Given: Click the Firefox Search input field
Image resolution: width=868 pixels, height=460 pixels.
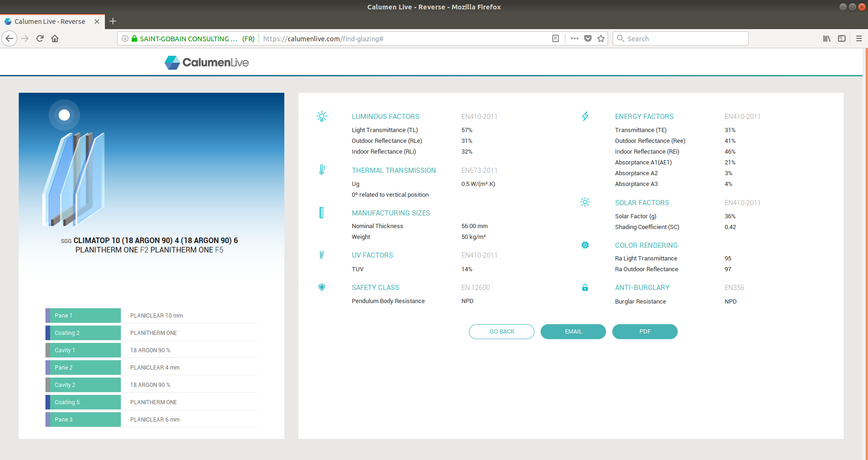Looking at the screenshot, I should tap(680, 38).
